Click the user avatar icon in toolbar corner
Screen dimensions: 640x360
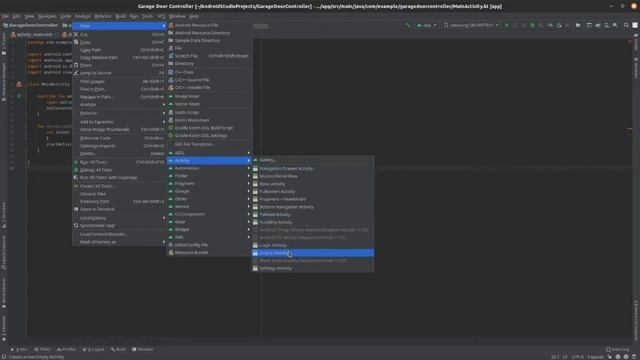pyautogui.click(x=635, y=25)
